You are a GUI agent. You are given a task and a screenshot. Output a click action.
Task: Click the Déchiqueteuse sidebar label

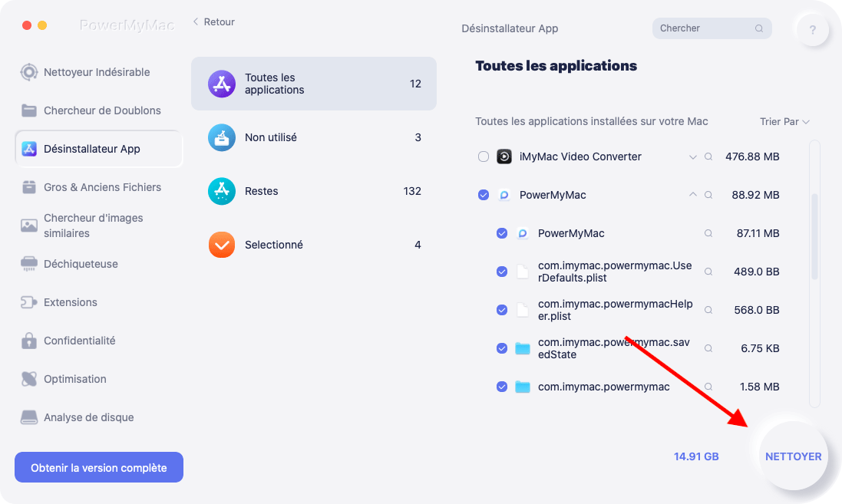pyautogui.click(x=81, y=264)
